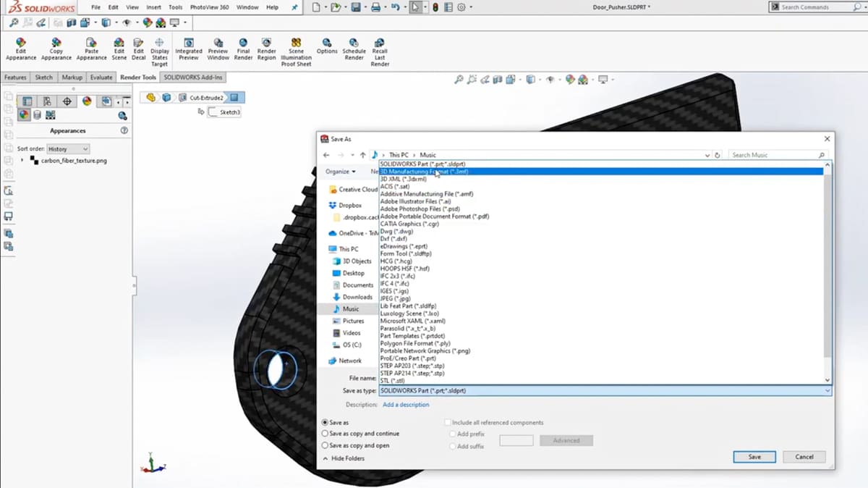Screen dimensions: 868x488
Task: Open the Features tab
Action: [15, 77]
